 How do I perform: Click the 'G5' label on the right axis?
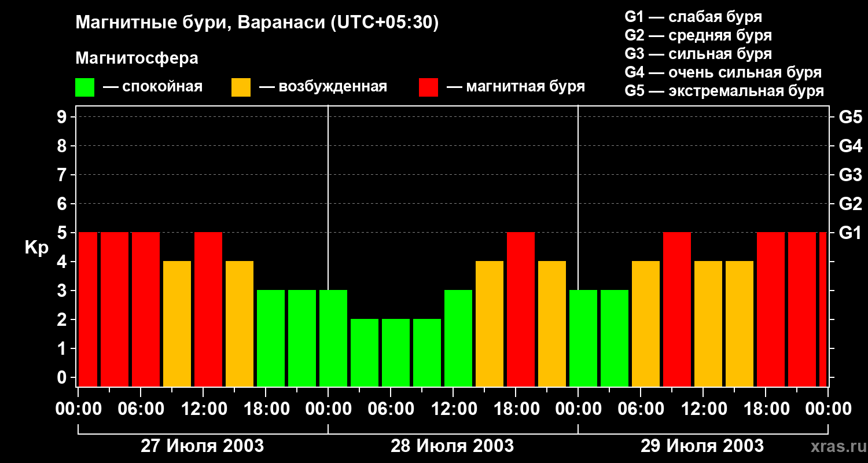coord(850,117)
